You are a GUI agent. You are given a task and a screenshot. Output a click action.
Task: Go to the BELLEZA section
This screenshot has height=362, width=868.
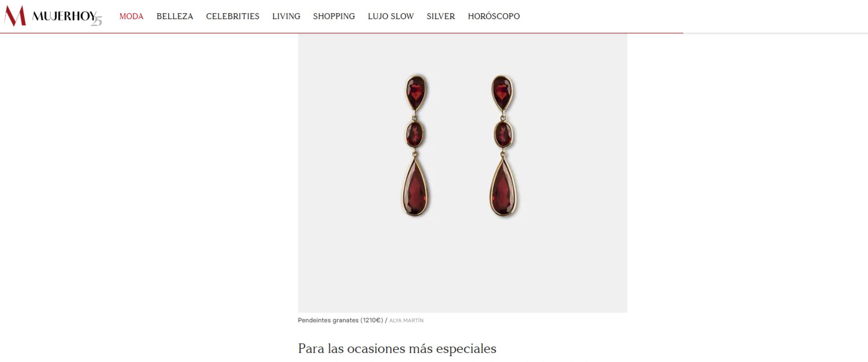(x=174, y=16)
